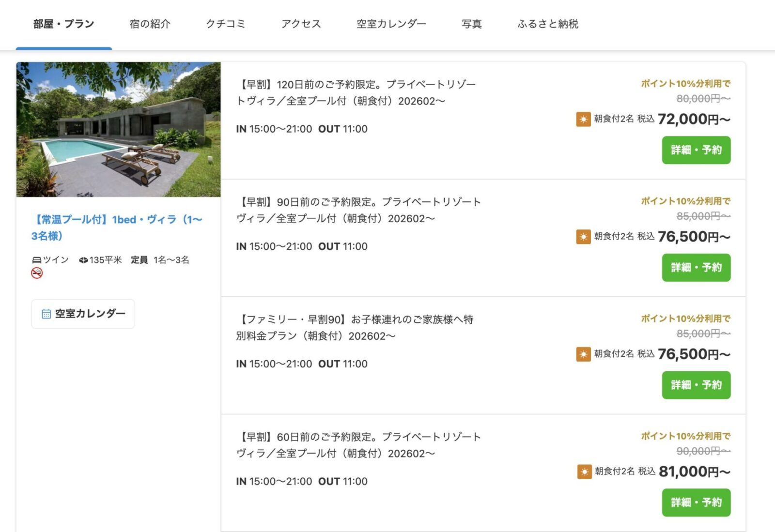Switch to the クチコミ tab
The height and width of the screenshot is (532, 775).
(x=226, y=24)
